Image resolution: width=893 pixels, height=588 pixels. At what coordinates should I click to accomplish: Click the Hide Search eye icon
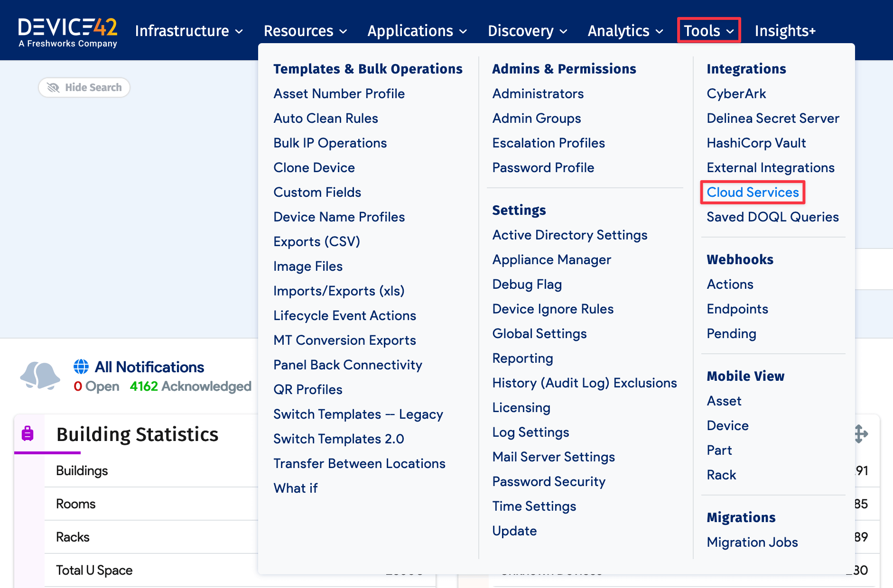click(53, 87)
